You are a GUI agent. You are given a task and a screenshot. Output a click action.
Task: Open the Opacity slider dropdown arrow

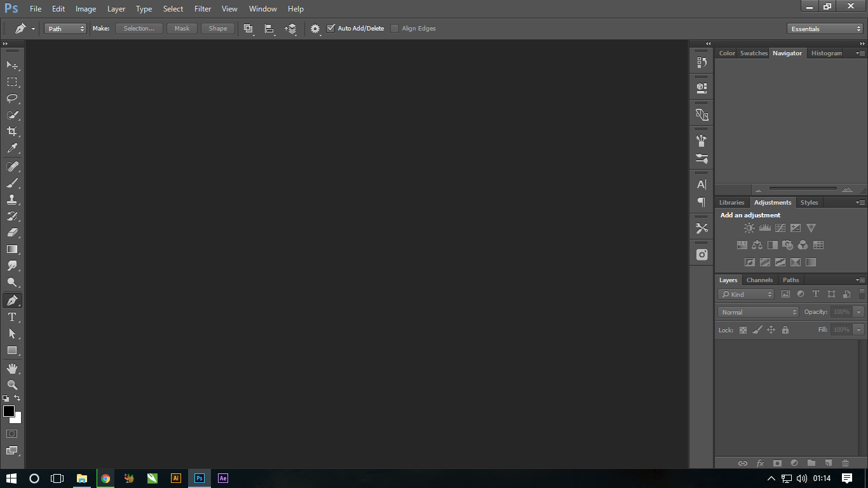tap(859, 312)
